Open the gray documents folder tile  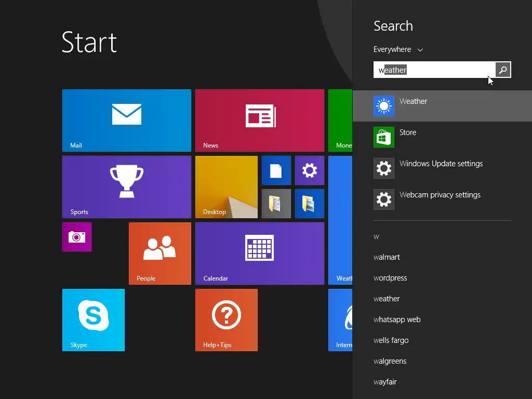[276, 204]
